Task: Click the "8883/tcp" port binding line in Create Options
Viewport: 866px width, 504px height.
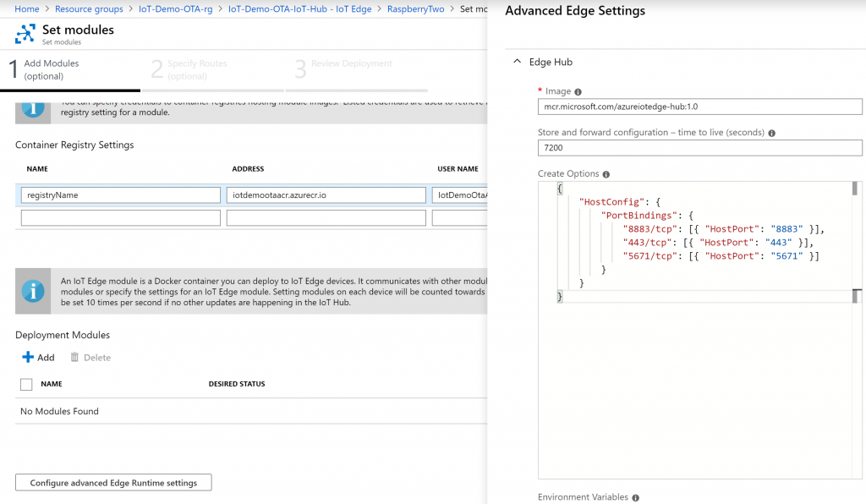Action: coord(724,229)
